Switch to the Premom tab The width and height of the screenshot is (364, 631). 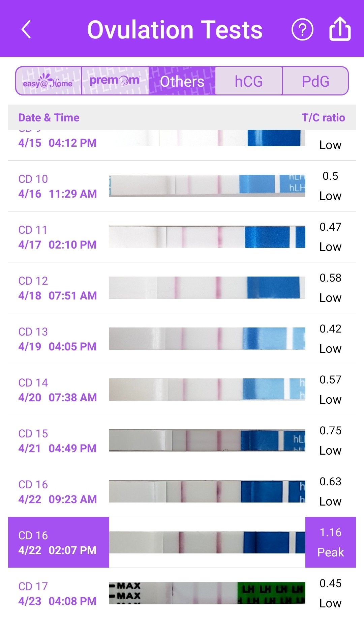click(115, 81)
